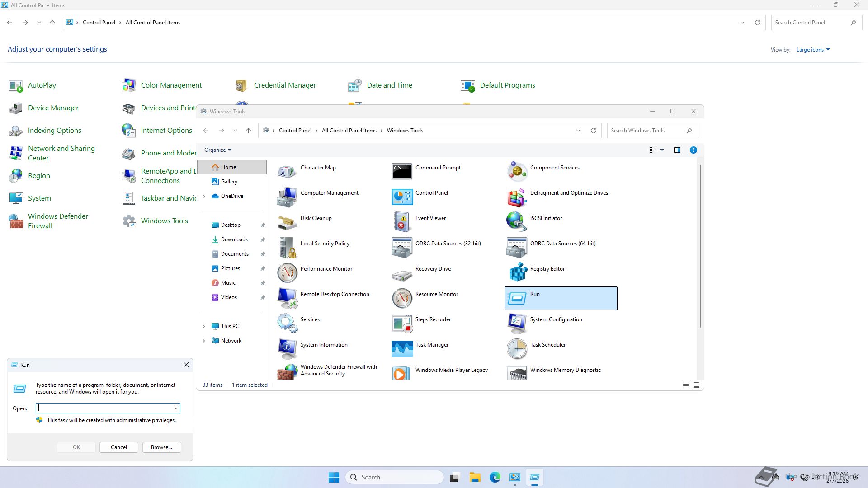This screenshot has width=868, height=488.
Task: Switch to large thumbnails view in status bar
Action: [697, 385]
